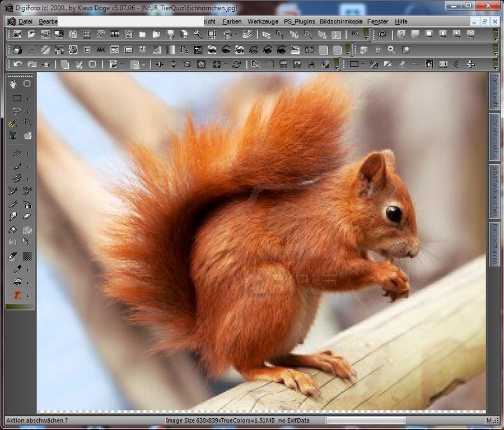
Task: Open the Schärfen/Rauschen side panel
Action: (x=494, y=191)
